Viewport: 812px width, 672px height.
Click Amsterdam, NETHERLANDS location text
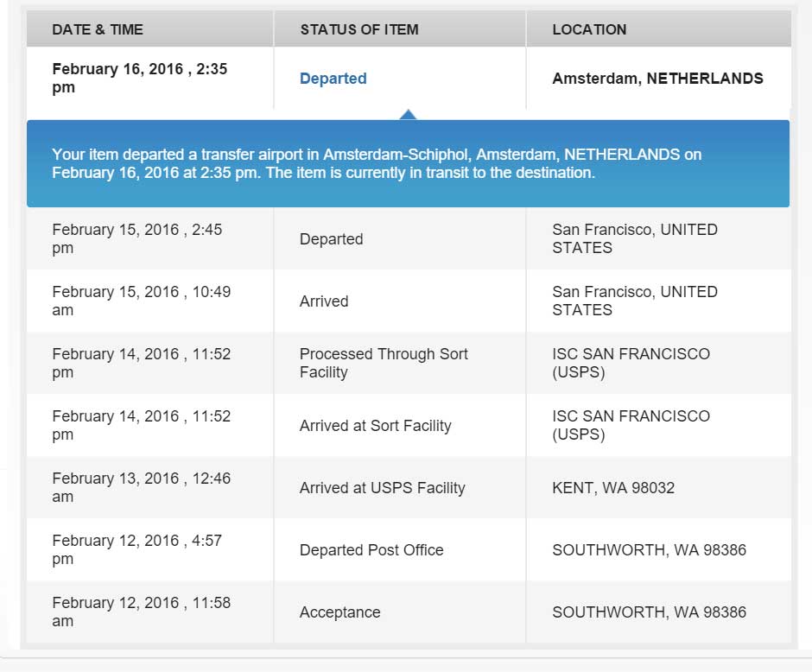click(x=657, y=79)
